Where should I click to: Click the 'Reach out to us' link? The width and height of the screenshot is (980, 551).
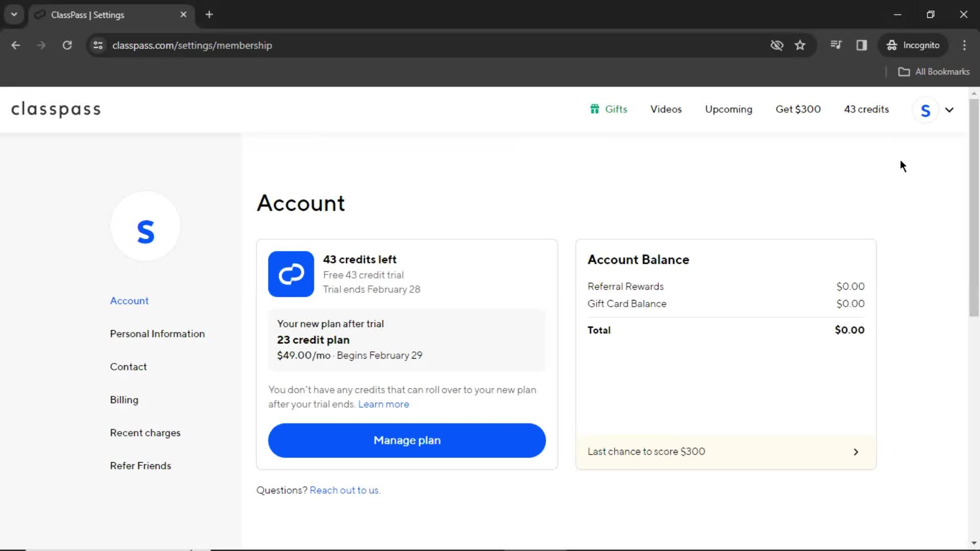pos(345,490)
